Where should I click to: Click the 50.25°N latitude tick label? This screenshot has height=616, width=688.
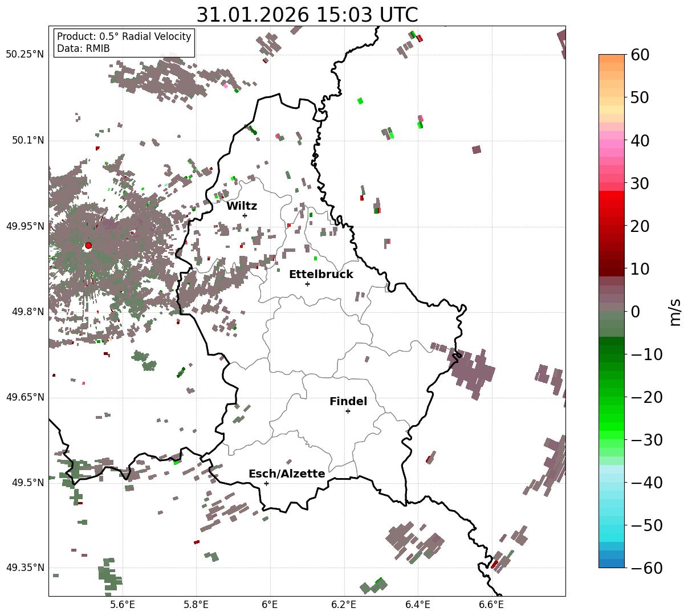pos(25,55)
